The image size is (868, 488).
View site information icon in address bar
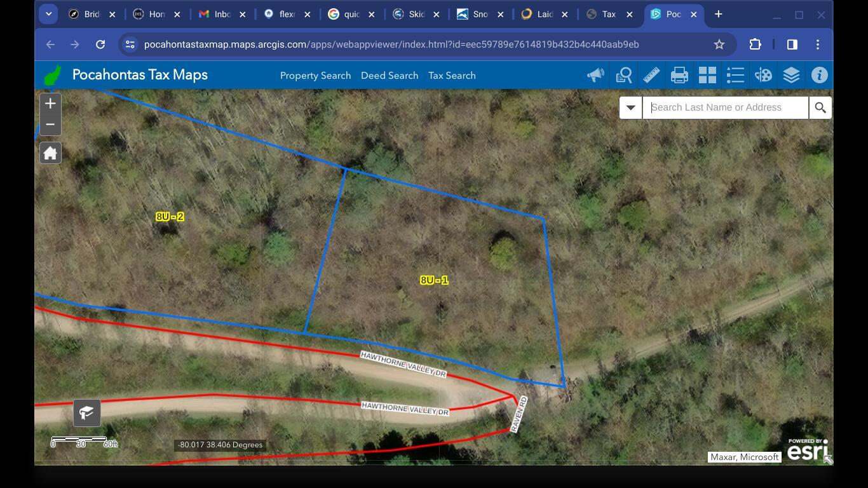click(130, 44)
